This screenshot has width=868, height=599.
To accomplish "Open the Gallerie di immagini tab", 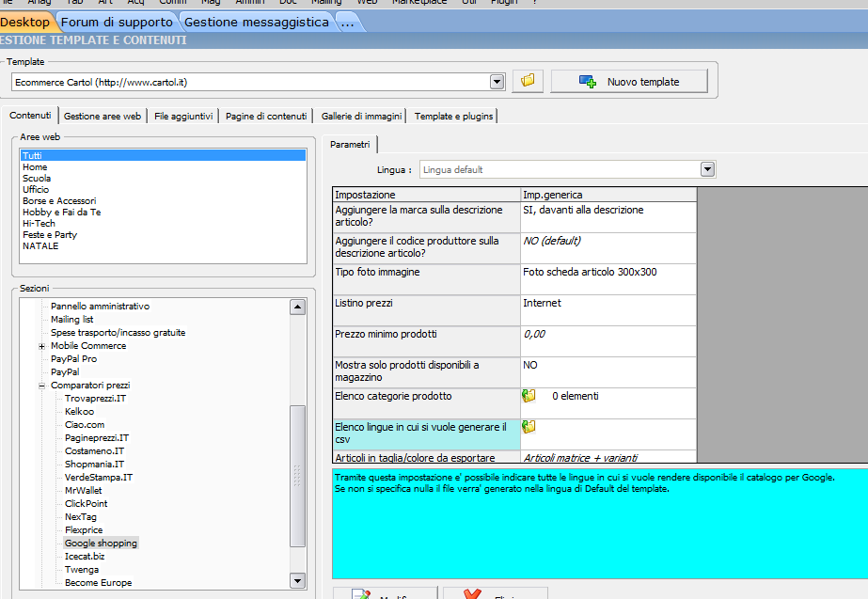I will tap(361, 117).
